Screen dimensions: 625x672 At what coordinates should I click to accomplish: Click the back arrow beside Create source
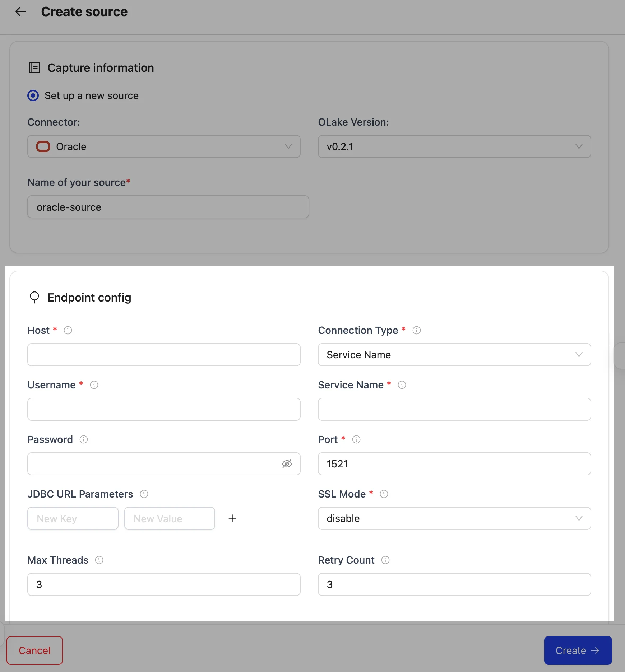click(21, 12)
